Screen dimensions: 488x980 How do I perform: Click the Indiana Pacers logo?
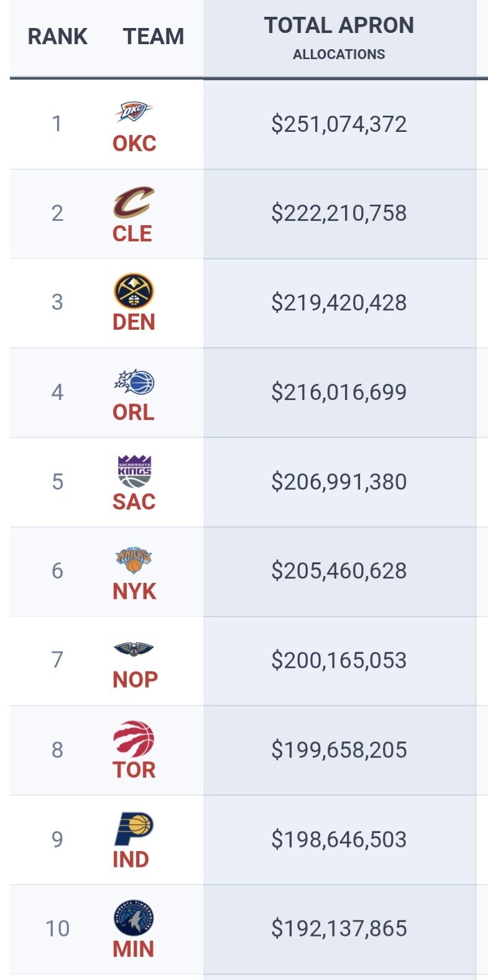pyautogui.click(x=134, y=828)
